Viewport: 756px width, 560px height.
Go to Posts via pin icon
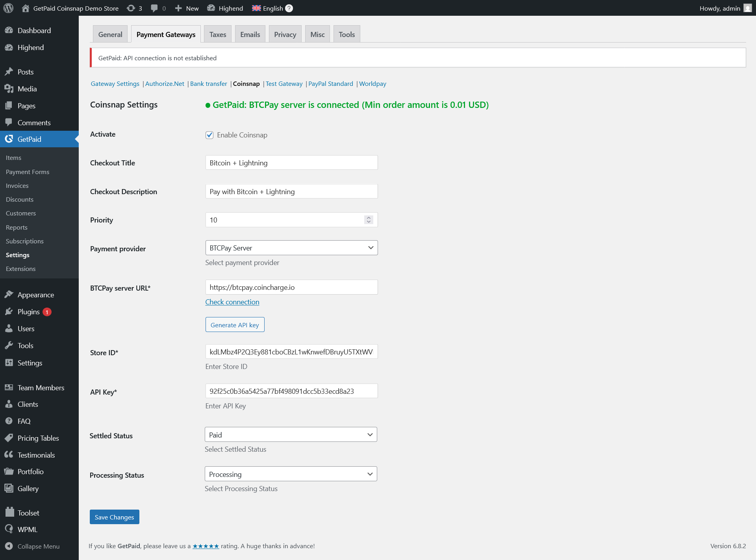[9, 72]
